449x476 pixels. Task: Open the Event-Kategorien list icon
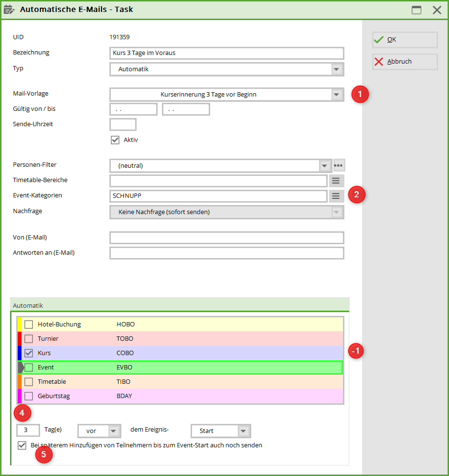[x=336, y=195]
